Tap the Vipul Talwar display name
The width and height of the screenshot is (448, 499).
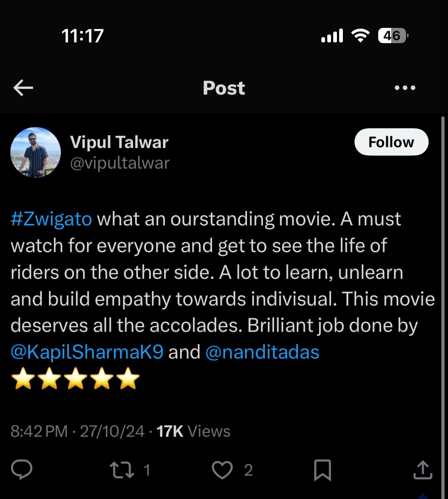[119, 142]
